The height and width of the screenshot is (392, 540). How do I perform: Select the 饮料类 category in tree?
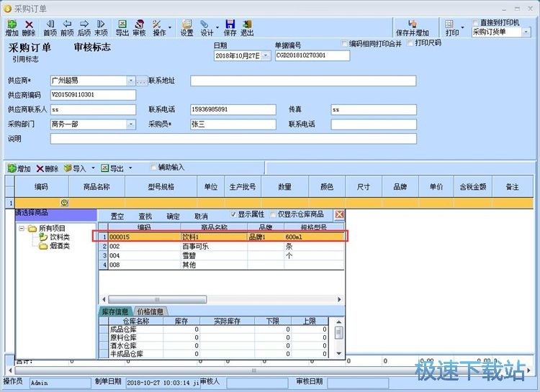point(60,237)
